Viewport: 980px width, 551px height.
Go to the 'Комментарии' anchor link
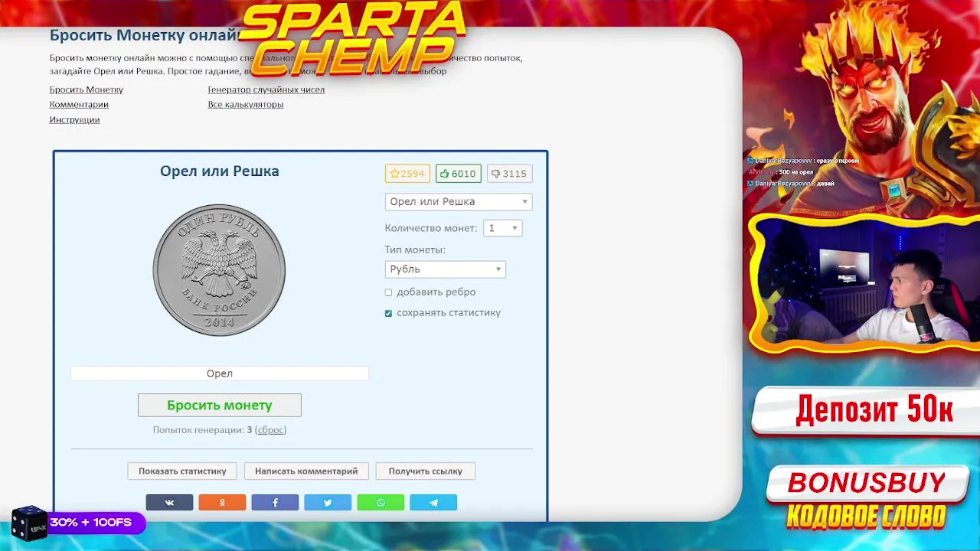(79, 105)
